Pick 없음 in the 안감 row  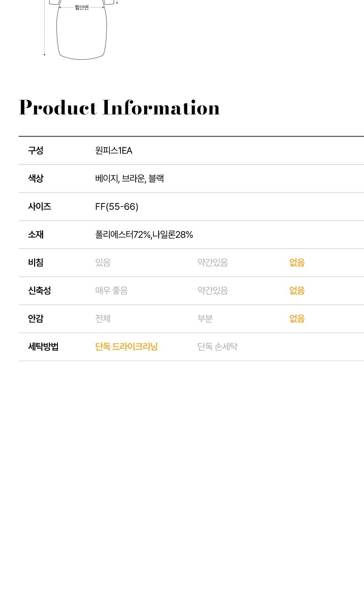(x=297, y=319)
